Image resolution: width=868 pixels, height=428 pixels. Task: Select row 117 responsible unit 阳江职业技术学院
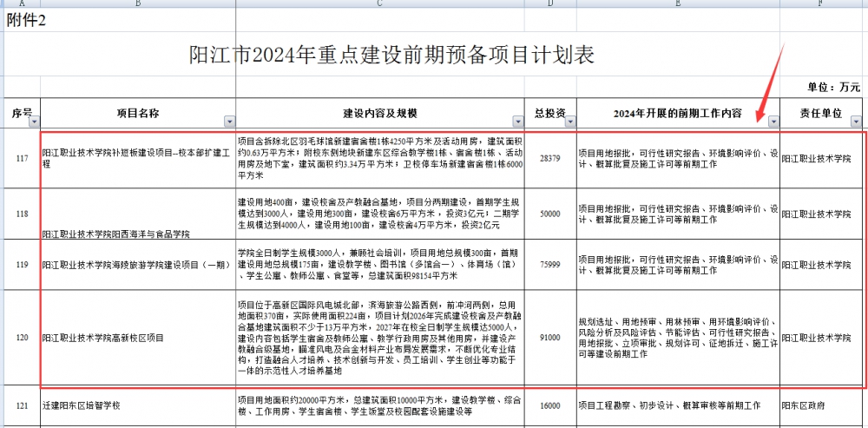point(821,158)
